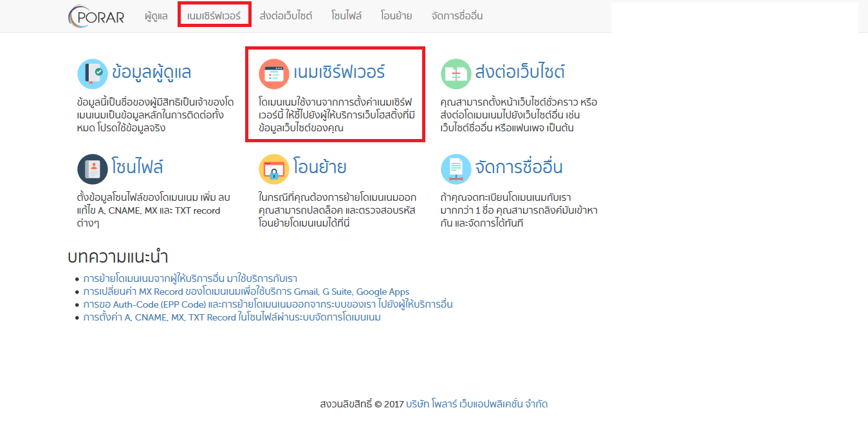Click the ข้อมูลผู้ดูแล notebook icon
868x428 pixels.
point(92,73)
